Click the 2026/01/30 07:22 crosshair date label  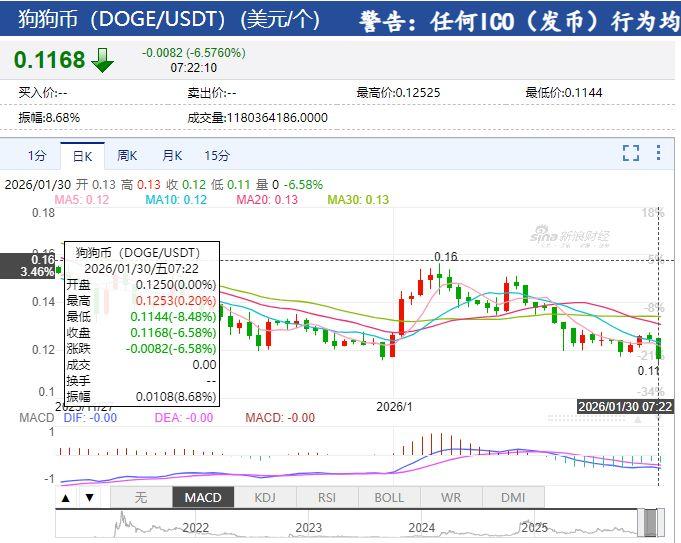[x=625, y=407]
